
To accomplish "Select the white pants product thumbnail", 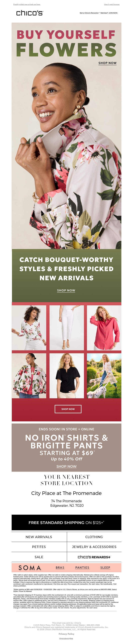I will (x=67, y=328).
